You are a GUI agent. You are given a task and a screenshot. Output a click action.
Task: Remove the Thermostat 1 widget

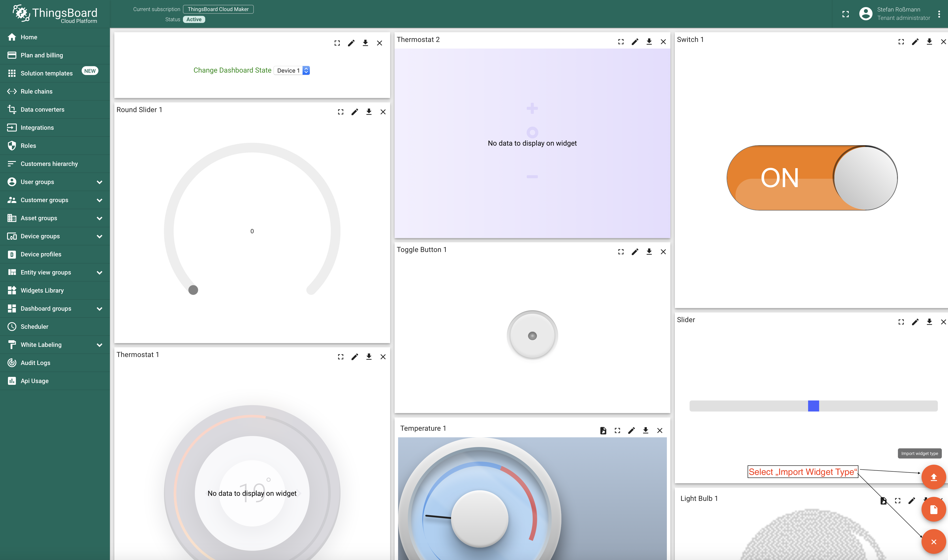[383, 357]
